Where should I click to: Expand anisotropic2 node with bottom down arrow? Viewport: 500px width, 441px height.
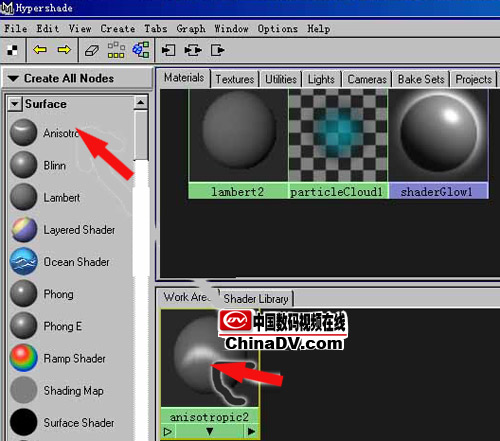[209, 432]
